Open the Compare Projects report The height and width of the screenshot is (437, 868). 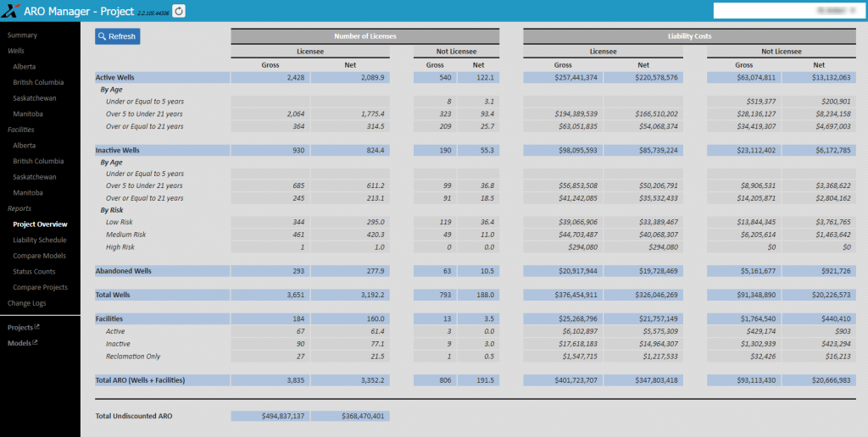click(41, 287)
